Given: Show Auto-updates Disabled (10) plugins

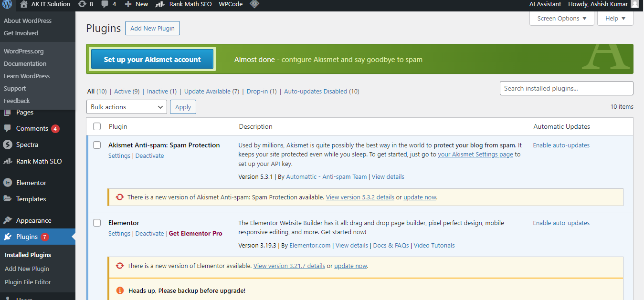Looking at the screenshot, I should [x=322, y=91].
